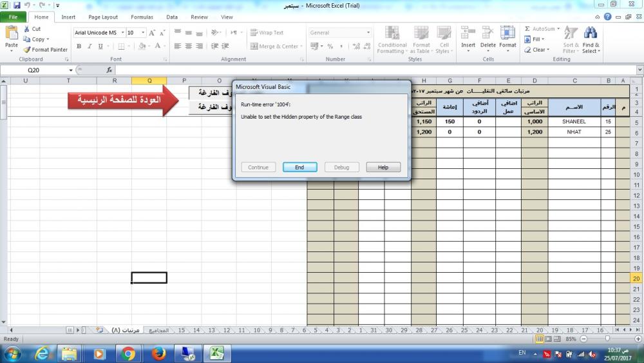Center text horizontally

tap(189, 46)
